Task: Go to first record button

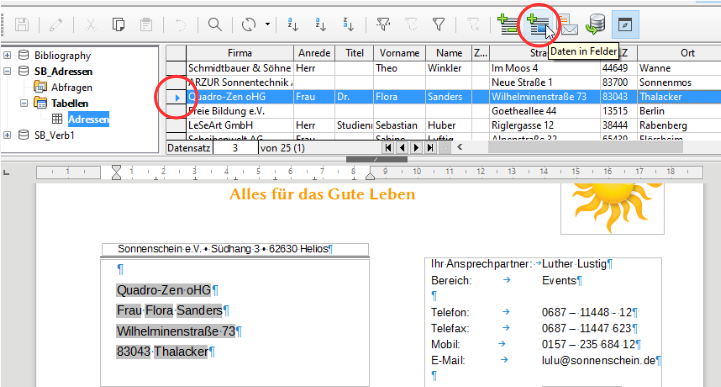Action: (388, 148)
